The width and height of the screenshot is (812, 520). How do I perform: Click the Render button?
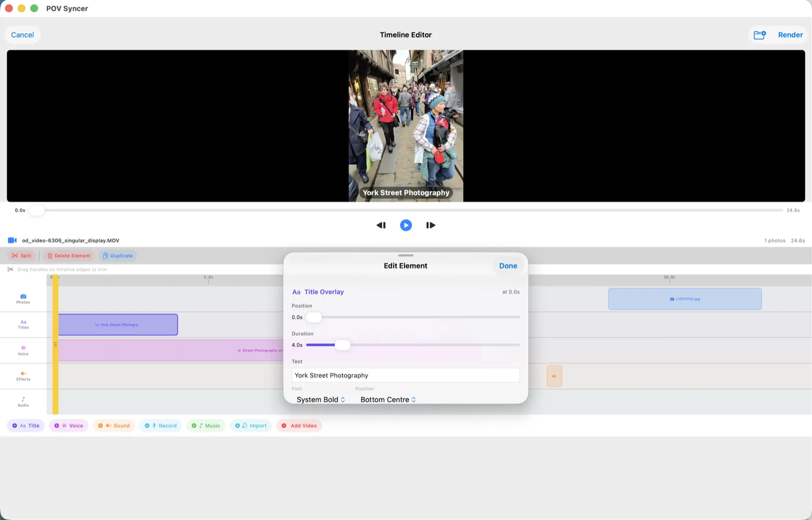coord(790,34)
